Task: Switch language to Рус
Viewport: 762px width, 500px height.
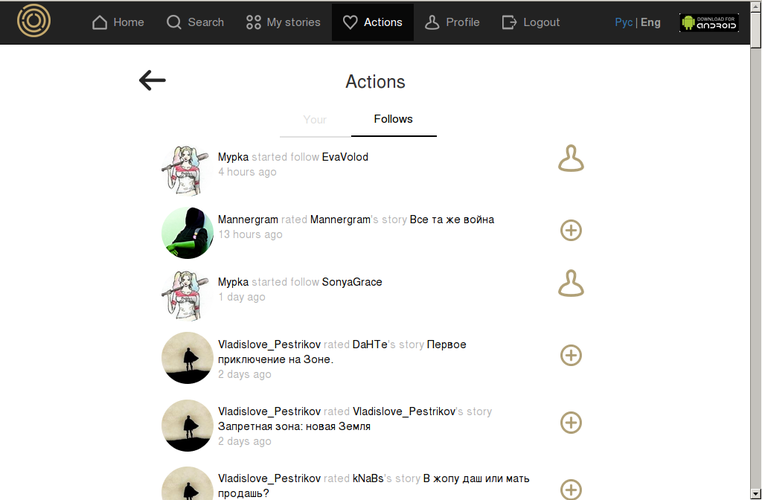Action: point(623,22)
